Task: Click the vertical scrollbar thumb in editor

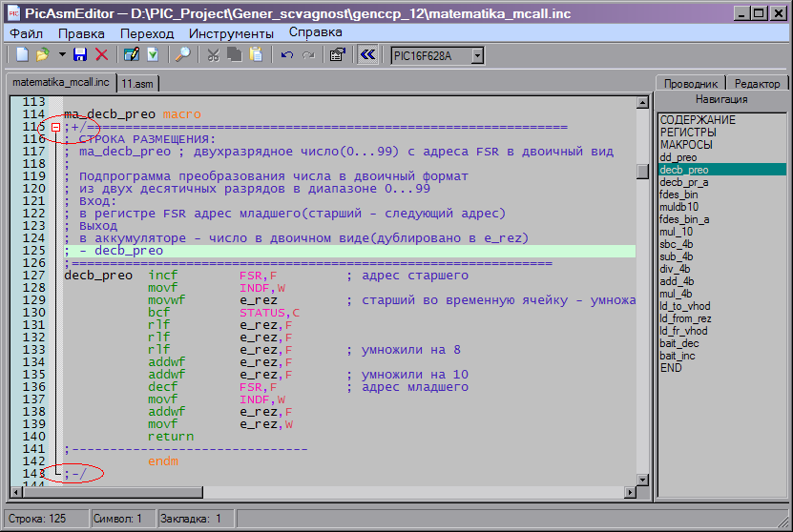Action: [642, 172]
